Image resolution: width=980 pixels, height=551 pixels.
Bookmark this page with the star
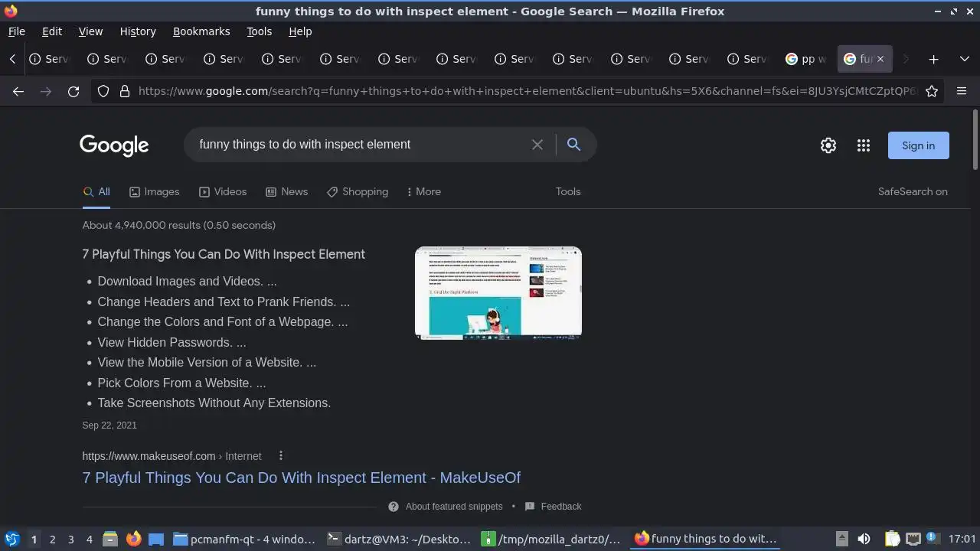(932, 91)
